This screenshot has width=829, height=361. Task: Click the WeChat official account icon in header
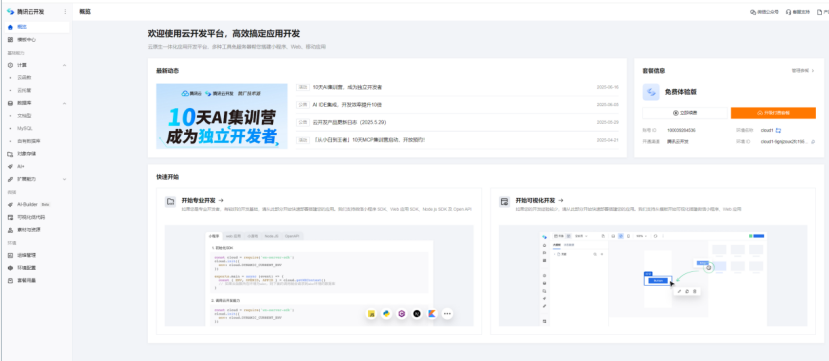click(x=753, y=12)
